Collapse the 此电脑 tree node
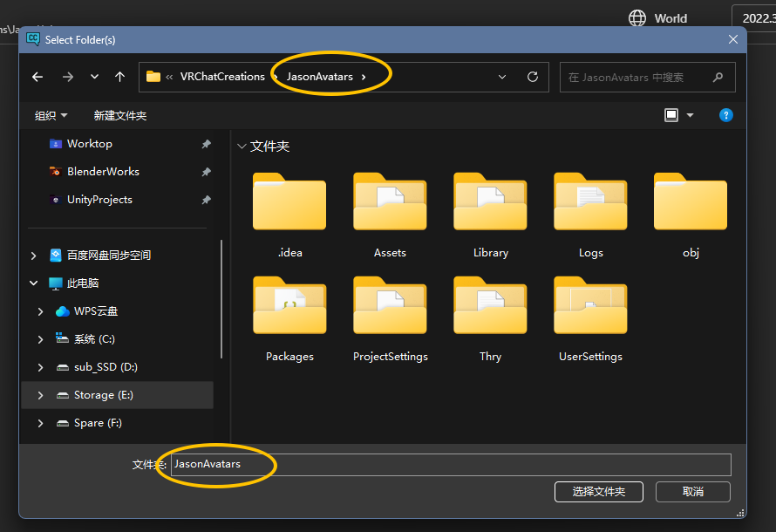Screen dimensions: 776x532 33,283
